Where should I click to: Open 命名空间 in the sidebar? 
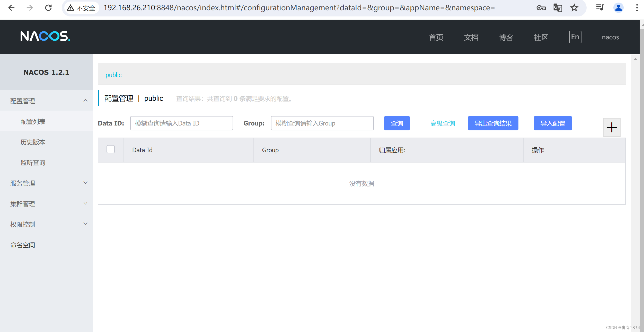[x=46, y=245]
